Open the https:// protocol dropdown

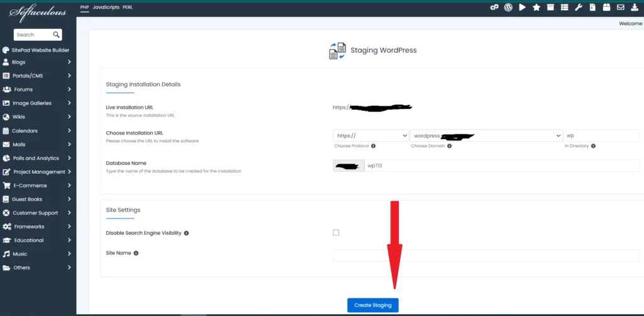(x=371, y=135)
